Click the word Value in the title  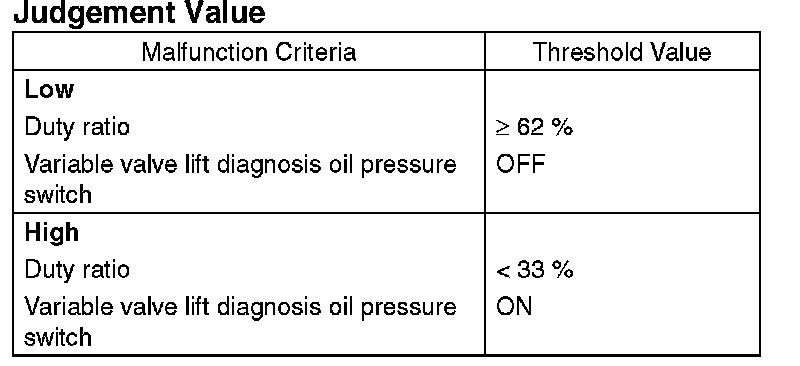(x=224, y=12)
